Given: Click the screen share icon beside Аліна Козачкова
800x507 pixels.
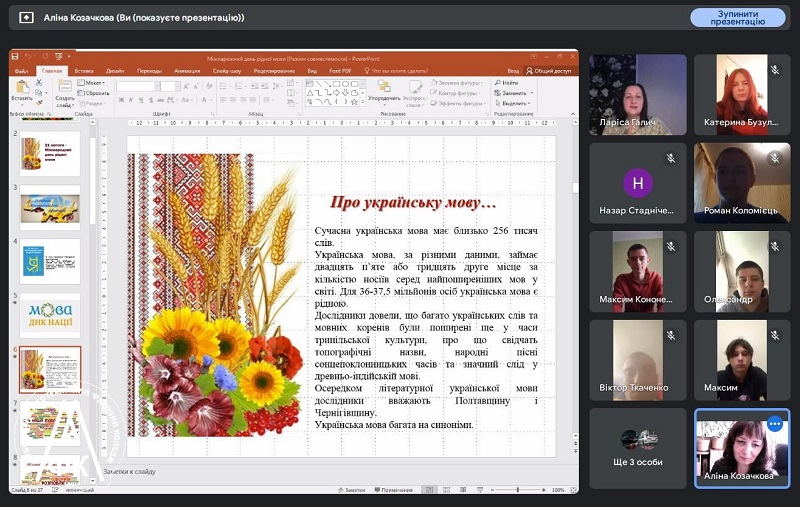Looking at the screenshot, I should click(x=26, y=18).
